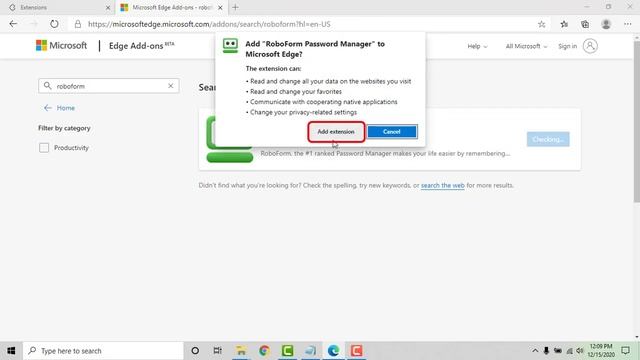Viewport: 640px width, 360px height.
Task: Open the Collections icon
Action: (x=585, y=24)
